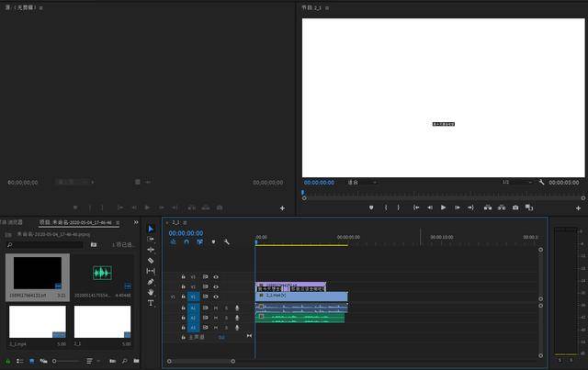Click the find magnifier at project panel bottom
Image resolution: width=588 pixels, height=370 pixels.
coord(124,361)
